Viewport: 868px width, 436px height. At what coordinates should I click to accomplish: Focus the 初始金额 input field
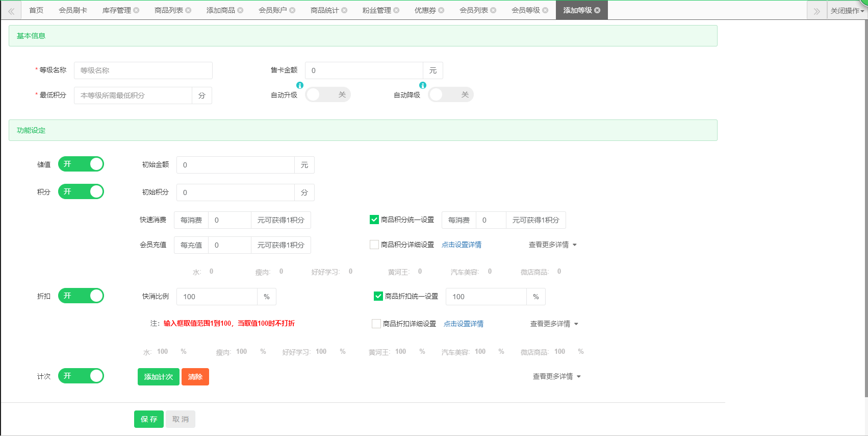tap(236, 165)
